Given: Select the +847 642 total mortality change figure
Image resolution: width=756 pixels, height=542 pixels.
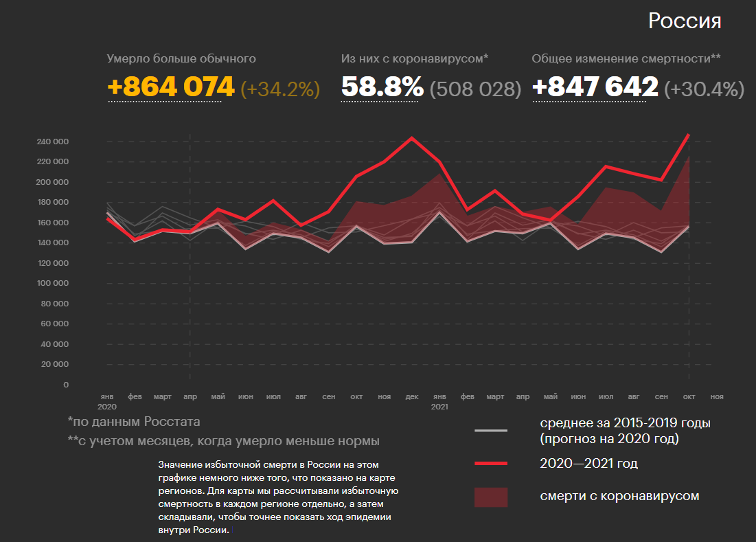Looking at the screenshot, I should pos(595,87).
